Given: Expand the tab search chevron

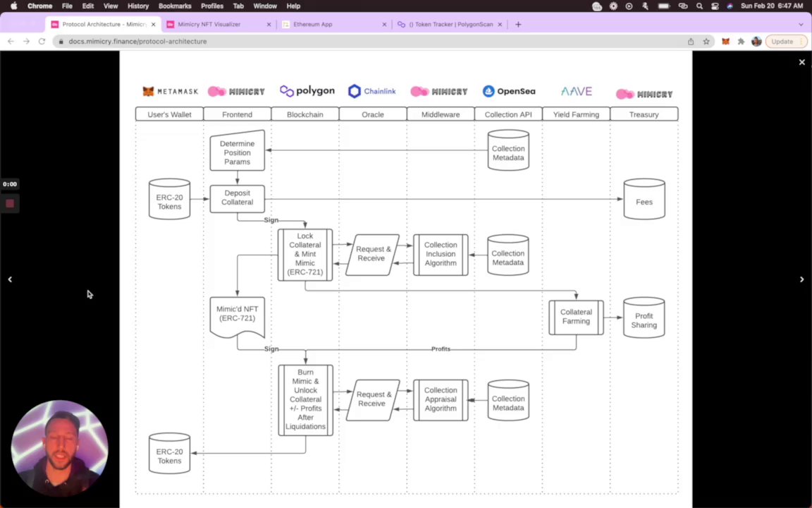Looking at the screenshot, I should click(x=801, y=25).
